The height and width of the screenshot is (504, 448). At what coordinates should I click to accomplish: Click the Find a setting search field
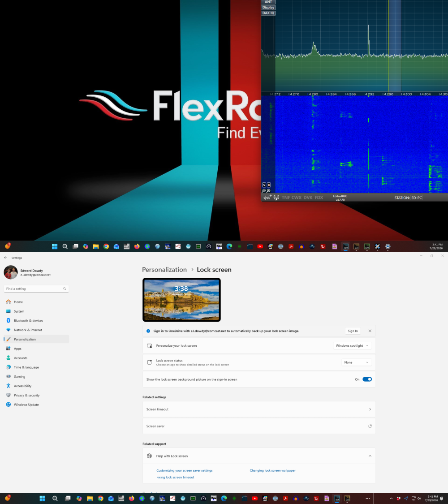[x=36, y=289]
